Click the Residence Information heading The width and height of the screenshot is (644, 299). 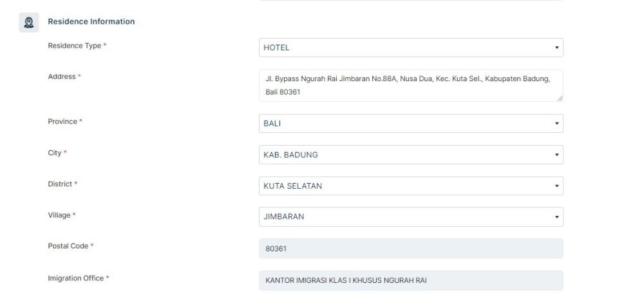tap(91, 21)
